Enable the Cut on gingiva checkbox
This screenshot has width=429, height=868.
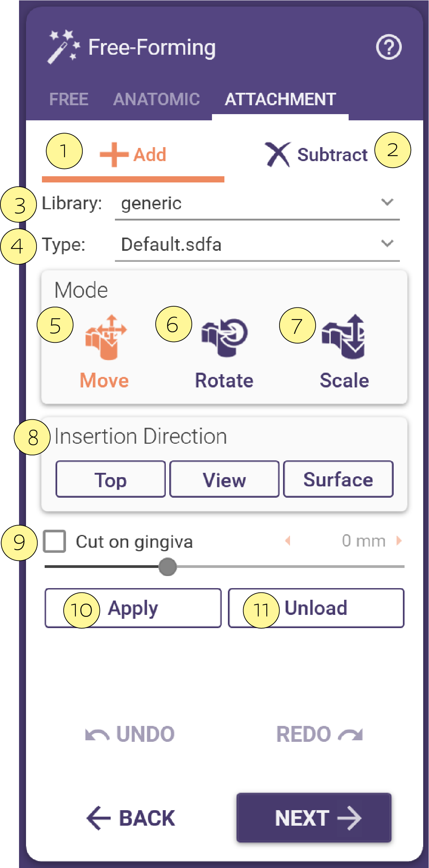coord(54,541)
